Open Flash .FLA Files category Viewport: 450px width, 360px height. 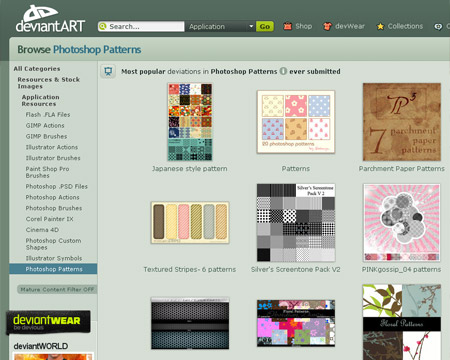[48, 114]
